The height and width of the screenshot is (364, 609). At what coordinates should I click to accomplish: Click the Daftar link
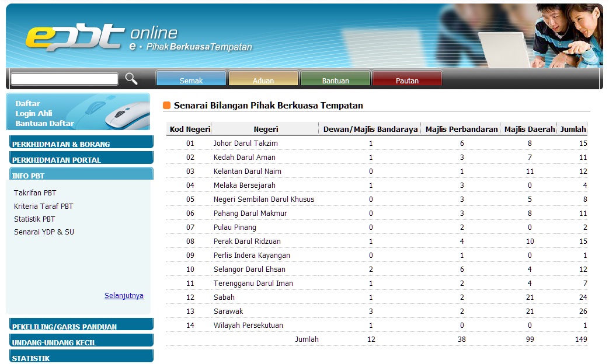coord(27,104)
